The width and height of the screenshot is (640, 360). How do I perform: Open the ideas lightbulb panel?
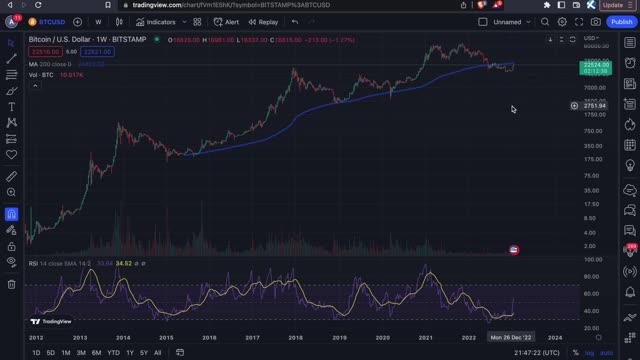pyautogui.click(x=630, y=165)
